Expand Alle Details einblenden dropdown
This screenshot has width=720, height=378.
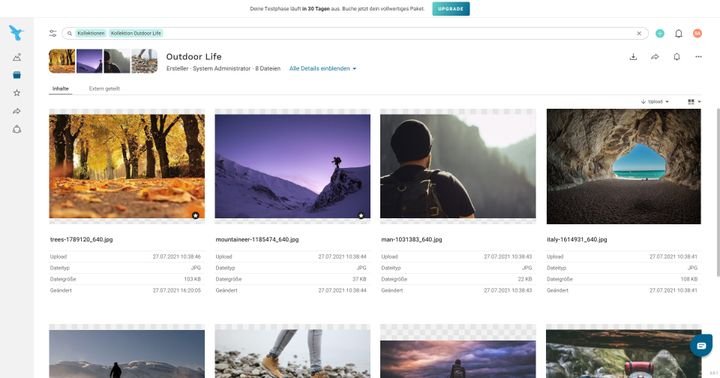323,68
